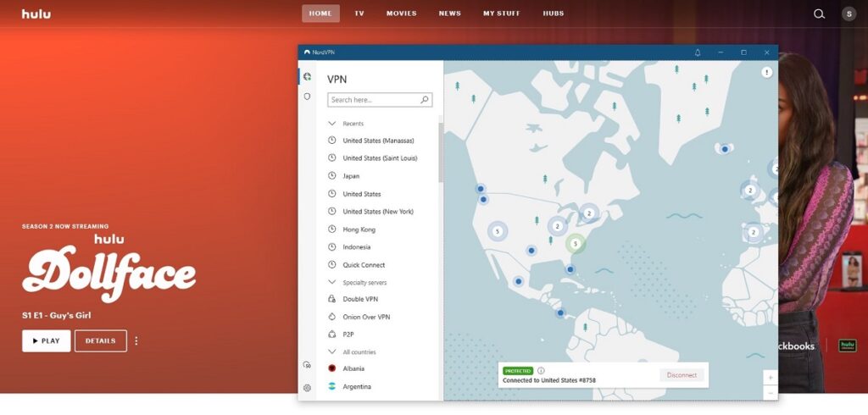Zoom out the map with minus button
The height and width of the screenshot is (415, 868).
771,392
